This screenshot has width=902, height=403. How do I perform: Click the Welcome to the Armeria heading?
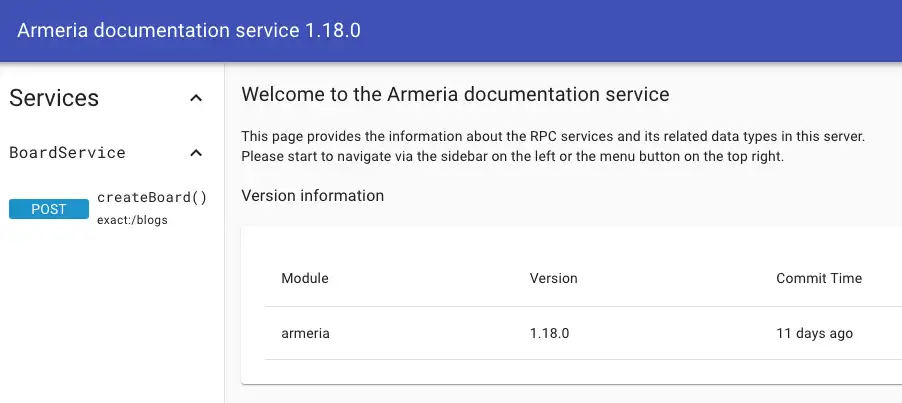click(455, 94)
